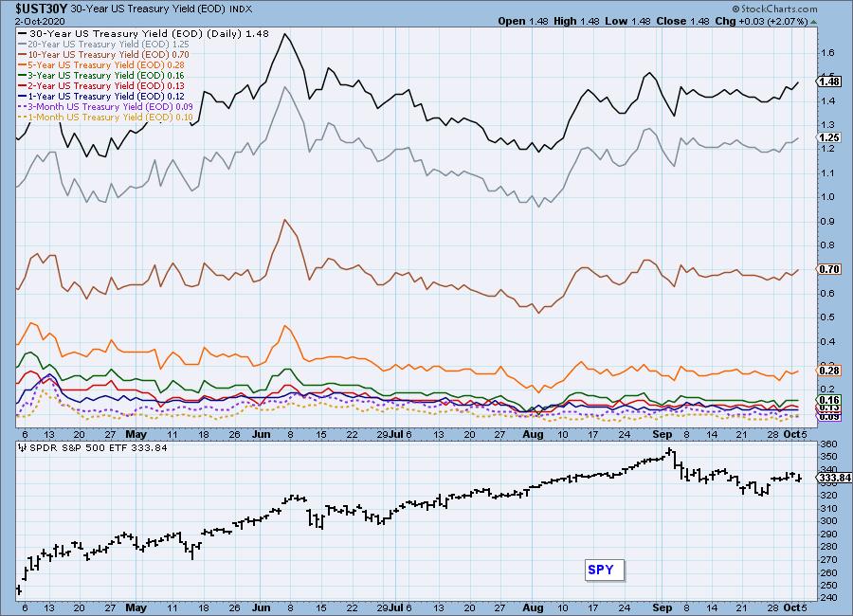Click the Aug label under the yield panel
This screenshot has height=616, width=853.
533,434
